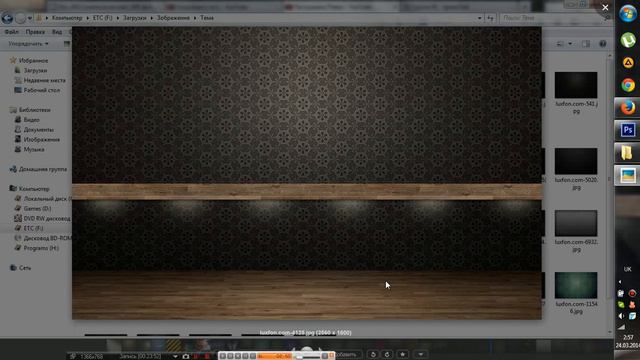Select ETC (F:) drive in sidebar tree

tap(33, 228)
